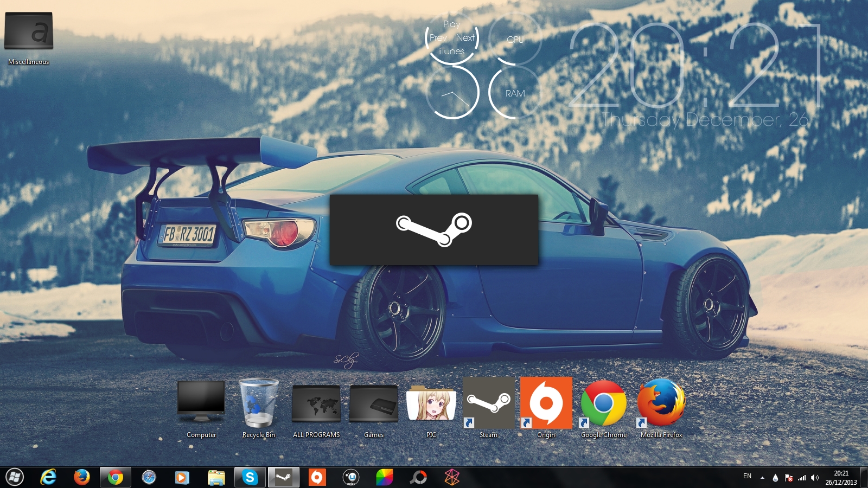Viewport: 868px width, 488px height.
Task: Launch Internet Explorer from the taskbar
Action: (x=48, y=477)
